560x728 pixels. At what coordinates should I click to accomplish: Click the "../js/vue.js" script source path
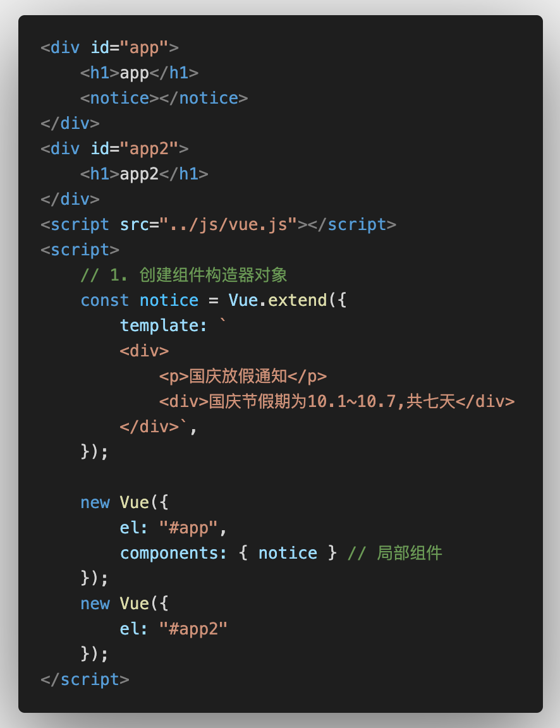228,225
